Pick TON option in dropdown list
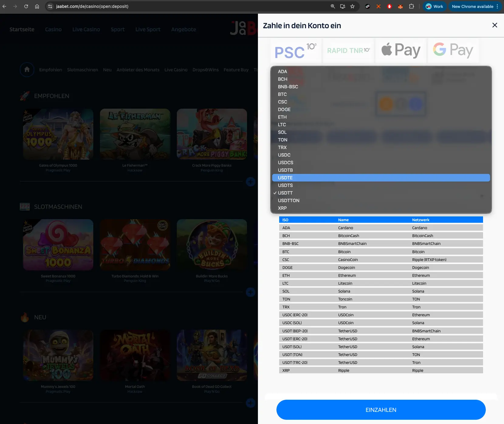This screenshot has width=504, height=424. pos(381,140)
